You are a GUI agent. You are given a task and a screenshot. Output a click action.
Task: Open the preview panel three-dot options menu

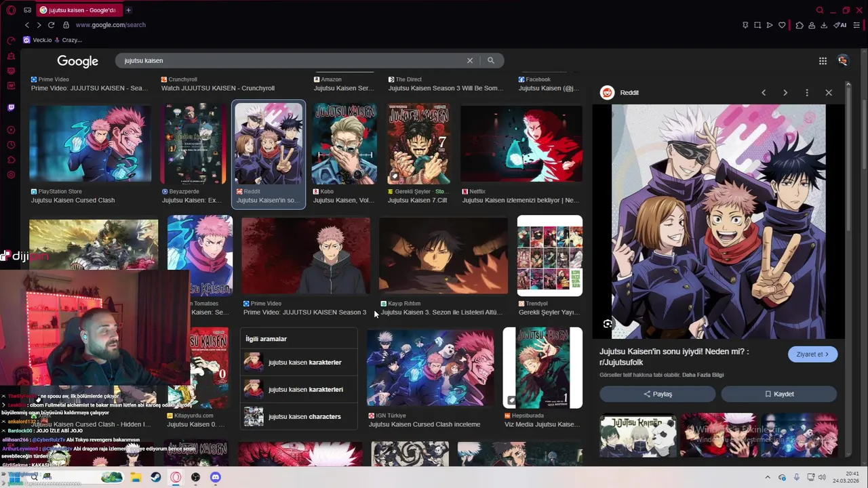[x=807, y=93]
